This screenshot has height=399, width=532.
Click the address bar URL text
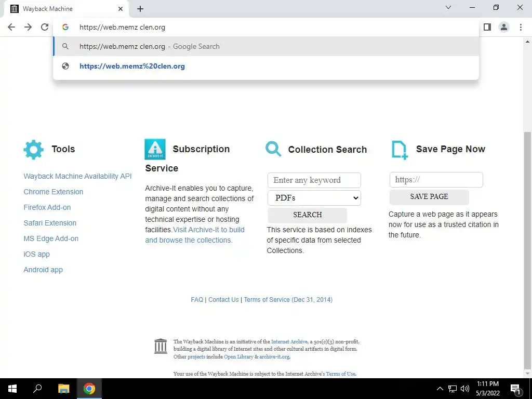(123, 27)
